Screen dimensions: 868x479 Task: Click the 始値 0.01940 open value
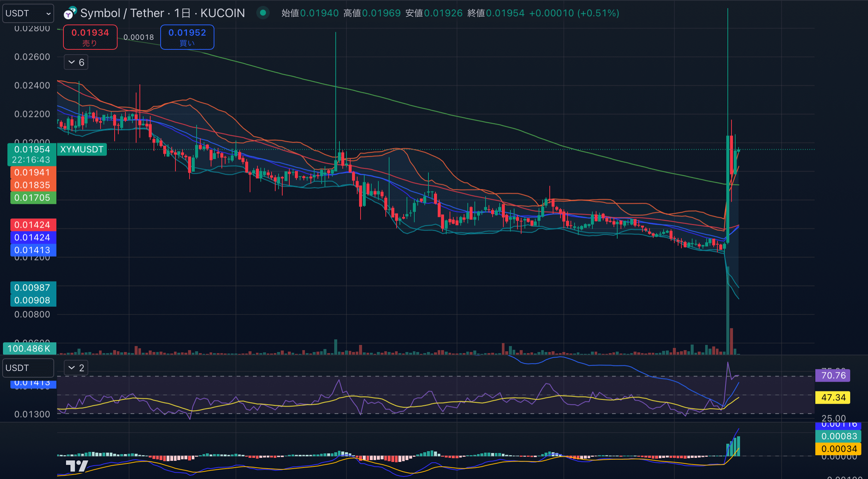310,13
